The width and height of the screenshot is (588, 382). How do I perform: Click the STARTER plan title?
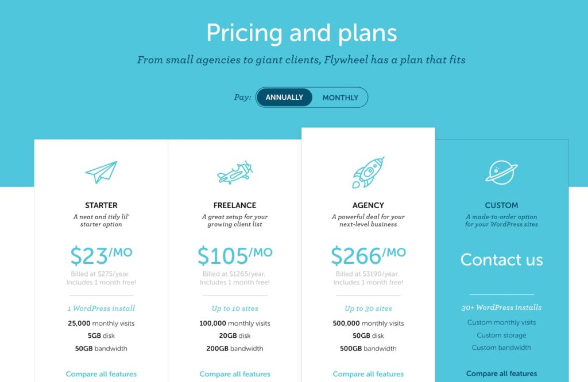[101, 205]
